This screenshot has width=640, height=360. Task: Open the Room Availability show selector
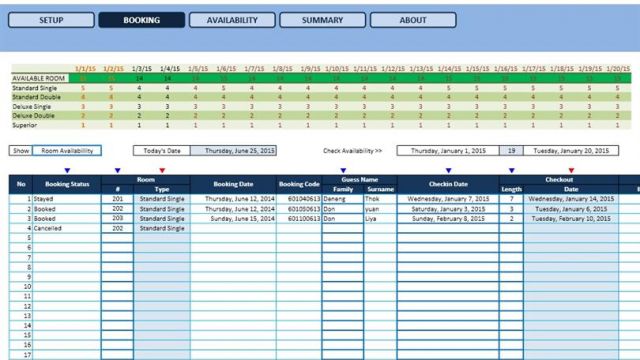[67, 151]
